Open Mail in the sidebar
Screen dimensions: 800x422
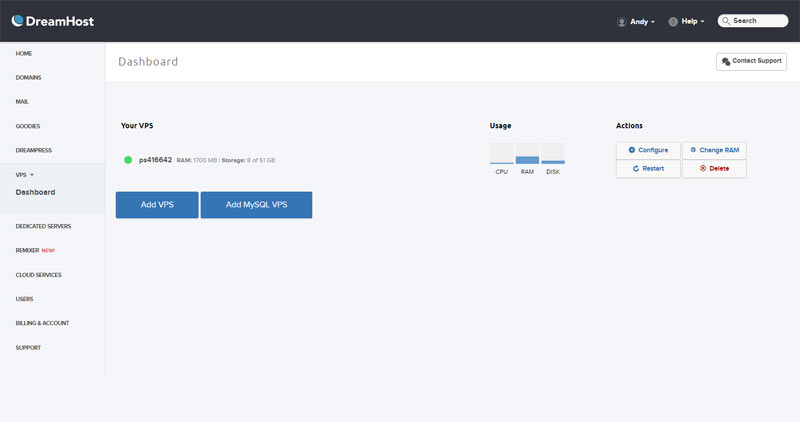[x=22, y=102]
